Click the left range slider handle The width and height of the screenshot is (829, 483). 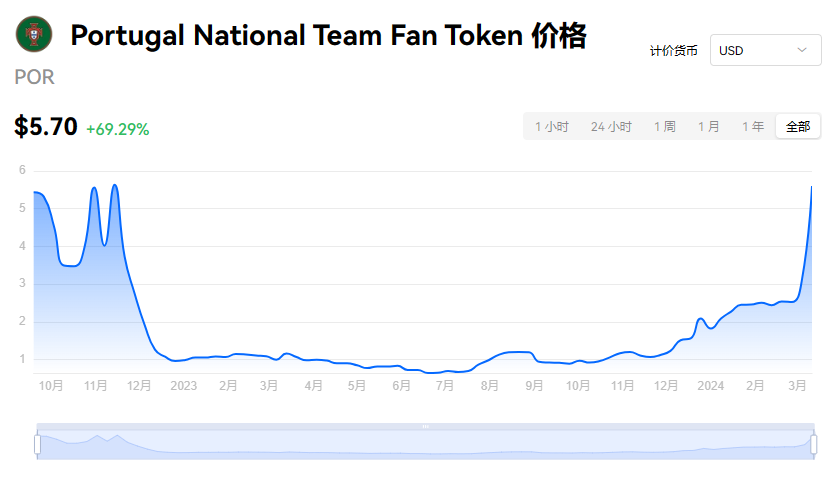(38, 444)
